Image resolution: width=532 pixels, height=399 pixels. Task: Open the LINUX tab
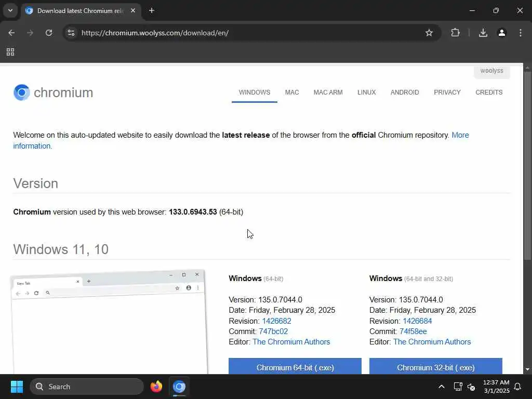[x=366, y=92]
